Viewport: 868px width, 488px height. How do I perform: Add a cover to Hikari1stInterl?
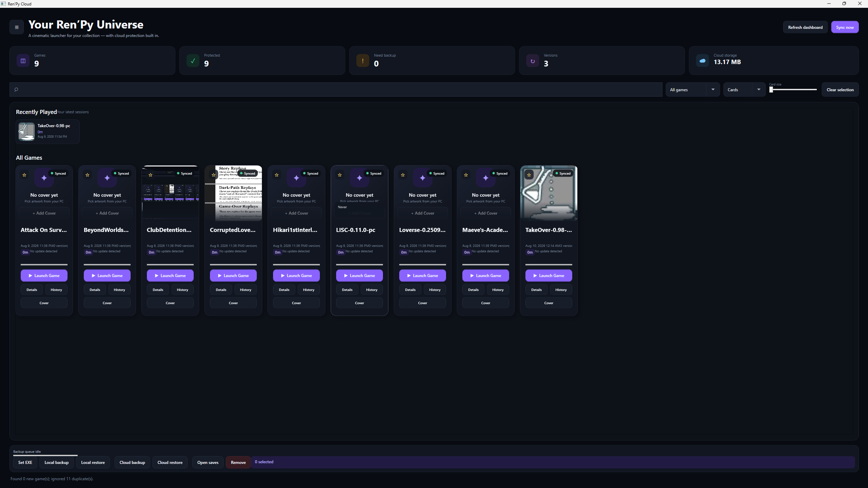296,213
